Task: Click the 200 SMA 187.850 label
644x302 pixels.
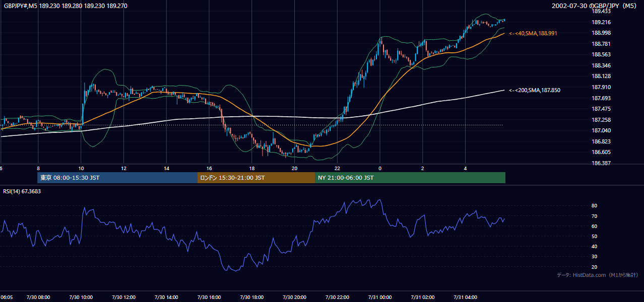Action: pyautogui.click(x=535, y=91)
